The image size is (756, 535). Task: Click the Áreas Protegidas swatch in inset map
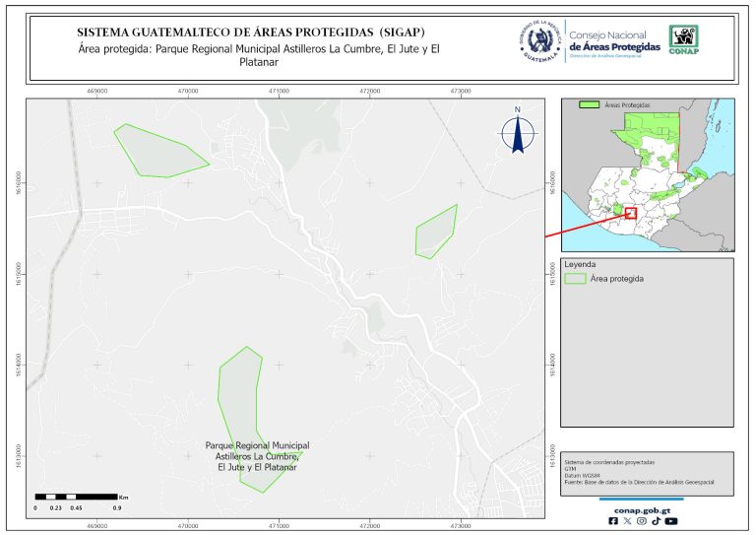590,103
